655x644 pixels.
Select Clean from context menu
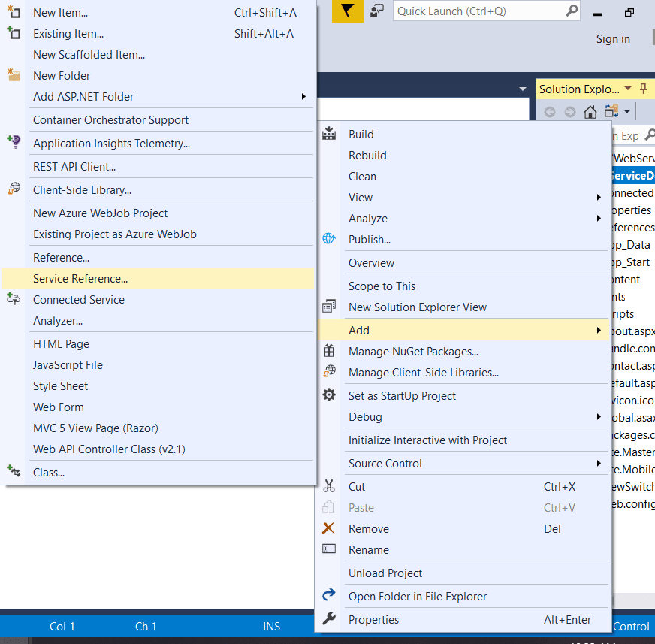[463, 177]
